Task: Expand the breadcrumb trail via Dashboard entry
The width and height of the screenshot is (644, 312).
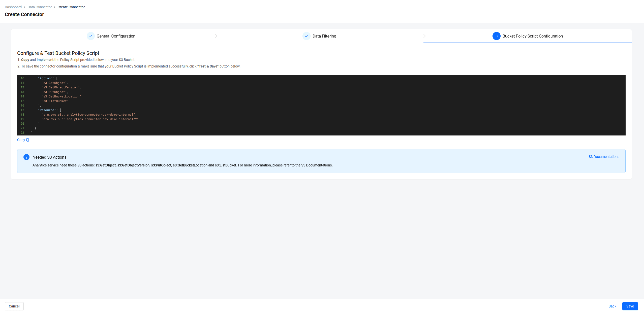Action: point(13,7)
